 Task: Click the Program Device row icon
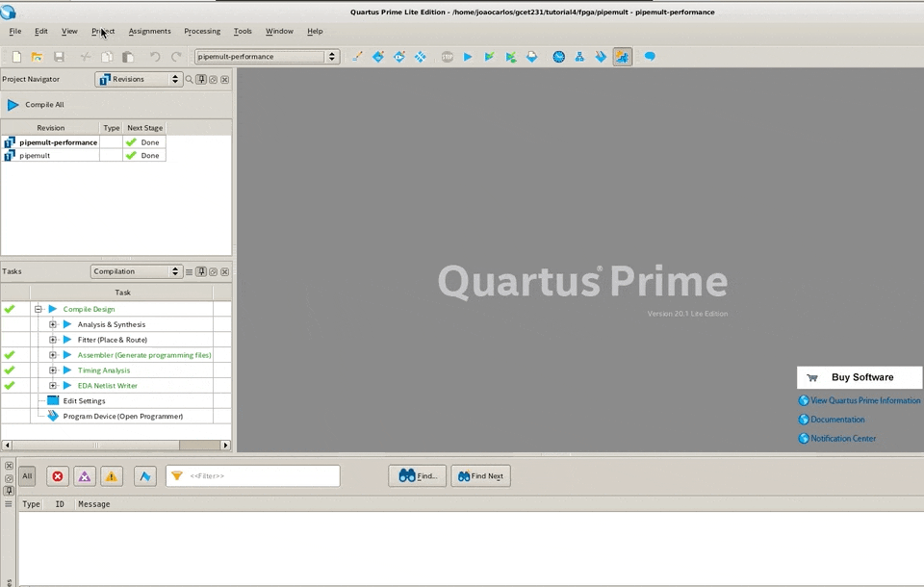[53, 416]
